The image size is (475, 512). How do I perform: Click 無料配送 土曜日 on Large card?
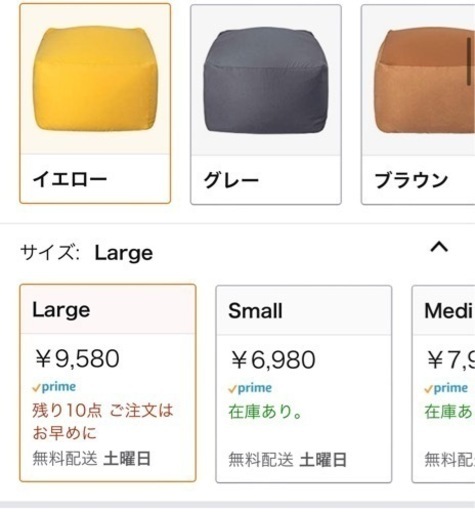pos(92,458)
